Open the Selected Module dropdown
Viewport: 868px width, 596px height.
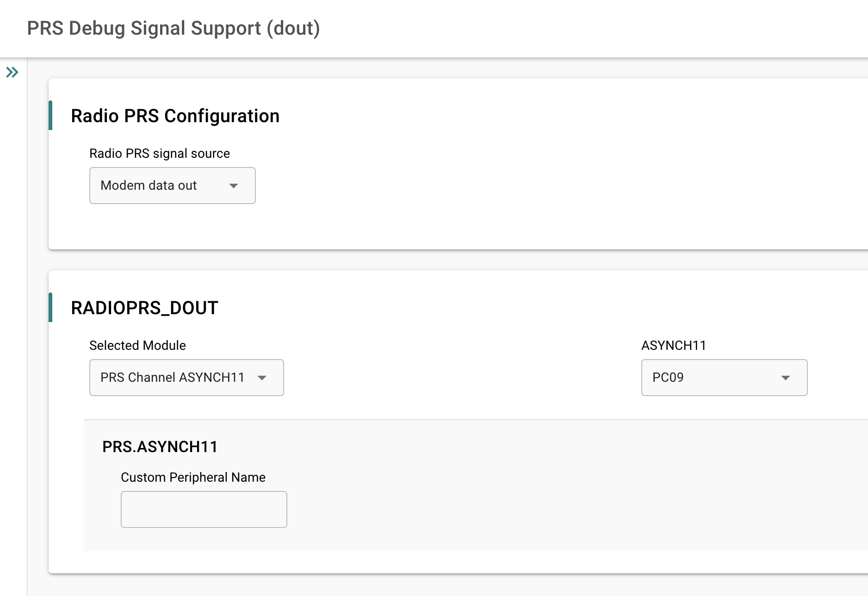pyautogui.click(x=186, y=378)
